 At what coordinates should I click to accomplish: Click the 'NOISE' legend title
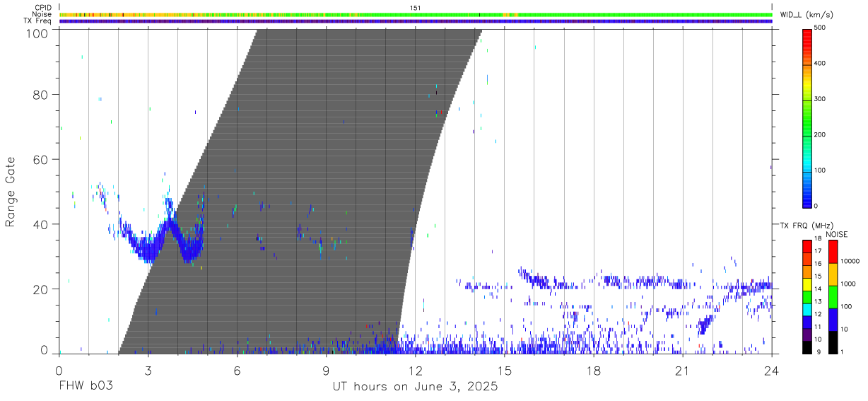click(x=836, y=234)
